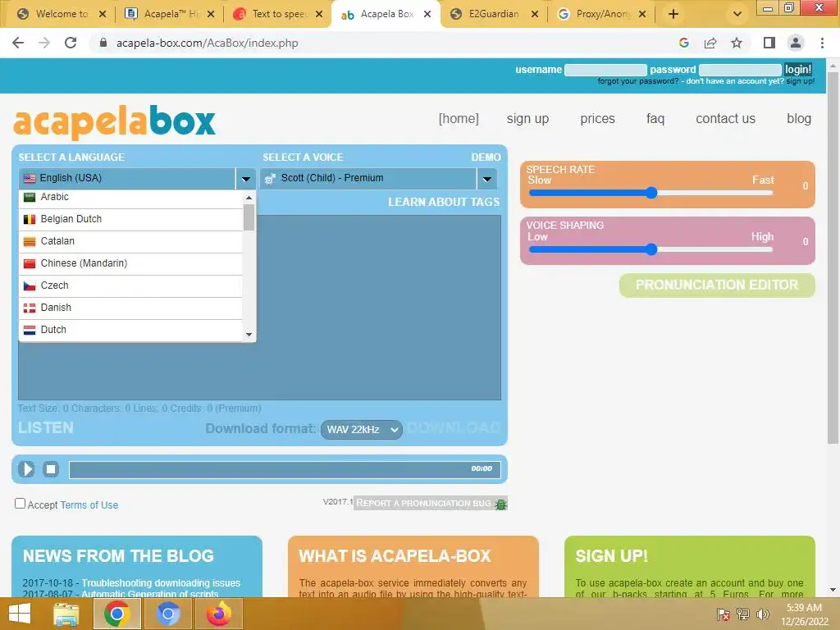Click the browser back arrow

[18, 43]
